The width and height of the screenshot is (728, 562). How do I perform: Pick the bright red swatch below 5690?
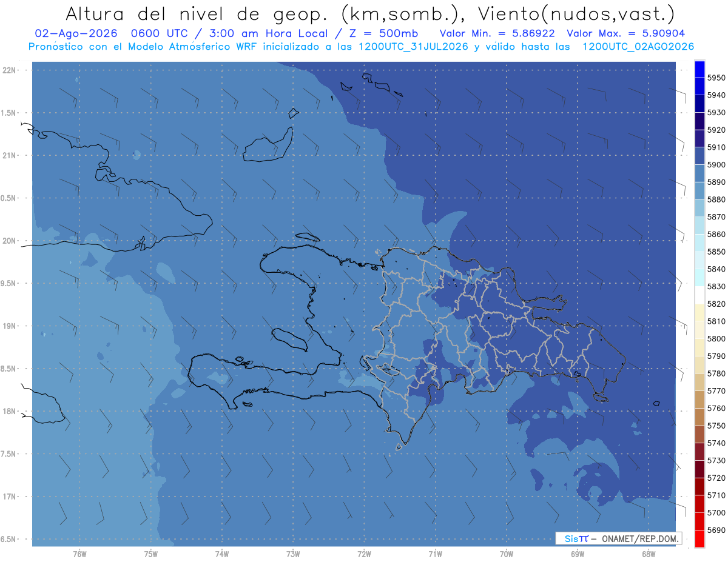(x=699, y=538)
